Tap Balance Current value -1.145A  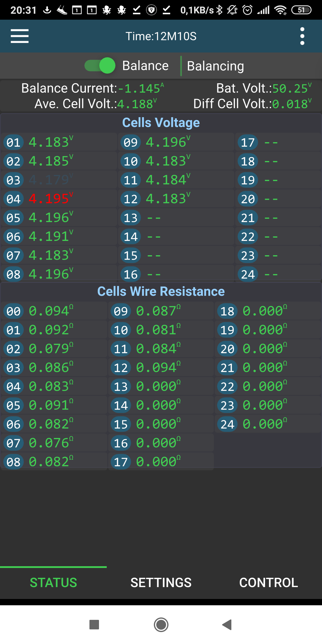[141, 88]
